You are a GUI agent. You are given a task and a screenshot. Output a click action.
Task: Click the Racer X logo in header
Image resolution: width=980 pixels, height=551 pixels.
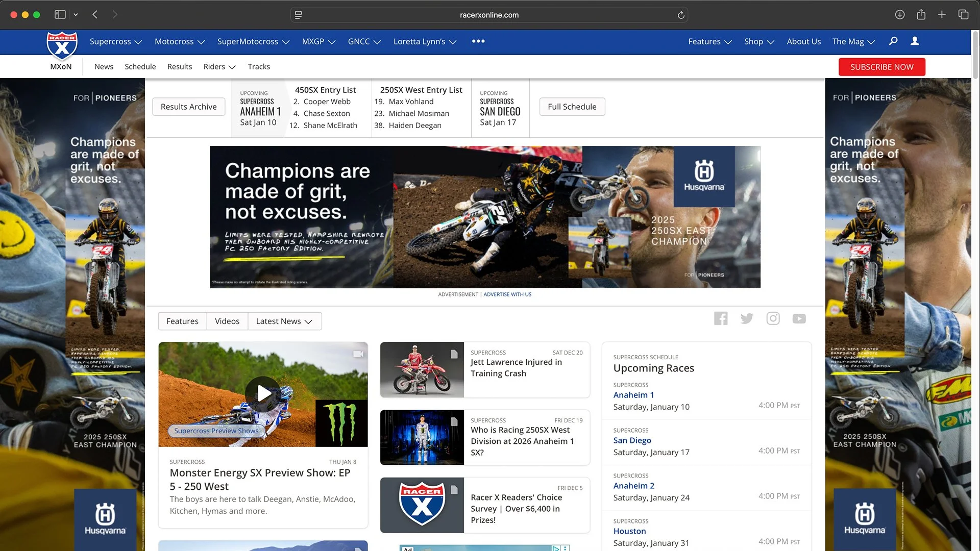[62, 46]
